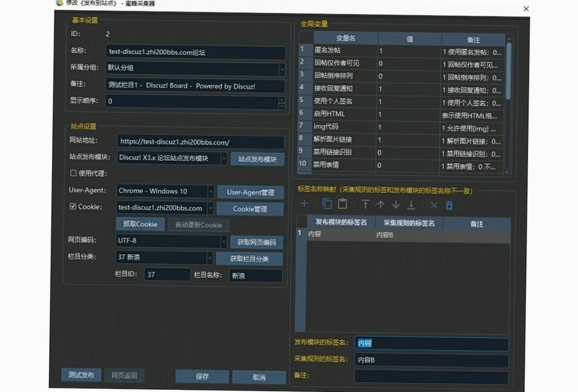Screen dimensions: 578x392
Task: Click the 网页返回 button
Action: click(124, 375)
